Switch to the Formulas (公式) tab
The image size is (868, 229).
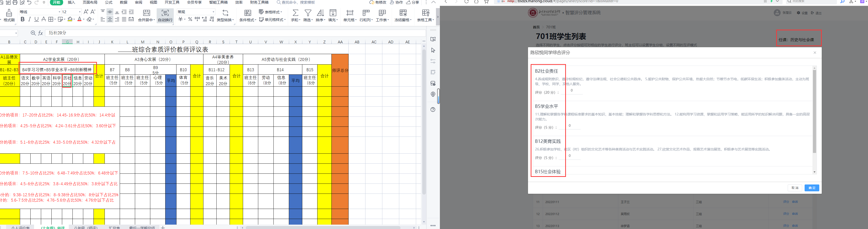click(x=108, y=2)
